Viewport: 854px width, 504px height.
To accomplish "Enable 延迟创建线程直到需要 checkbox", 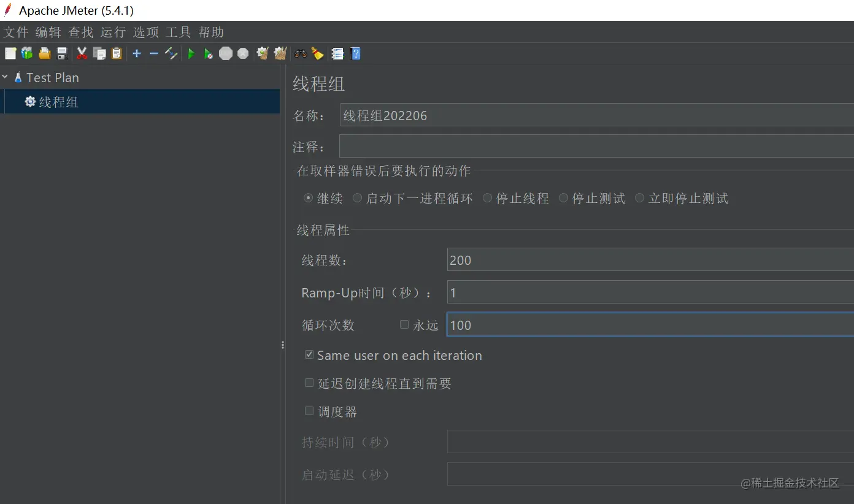I will tap(309, 383).
